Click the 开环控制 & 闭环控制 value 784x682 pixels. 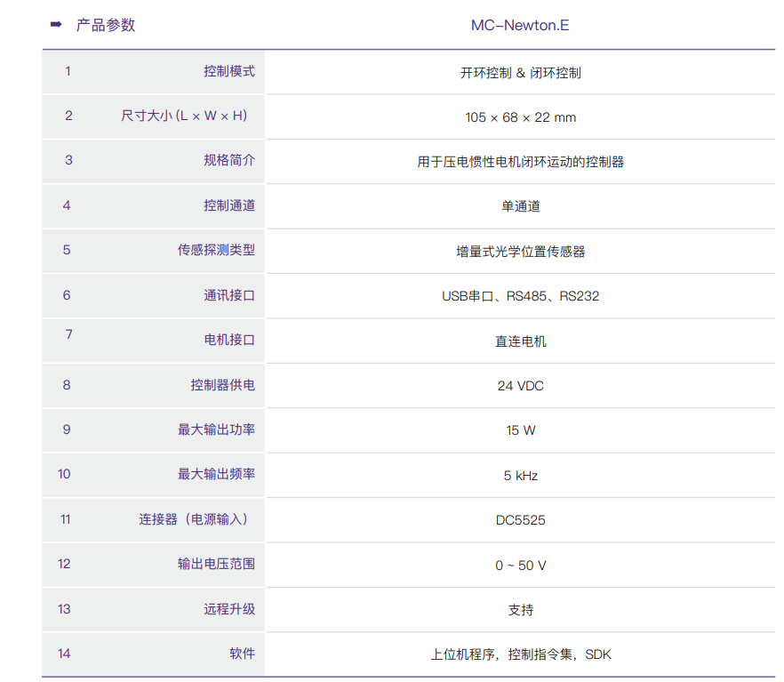520,73
